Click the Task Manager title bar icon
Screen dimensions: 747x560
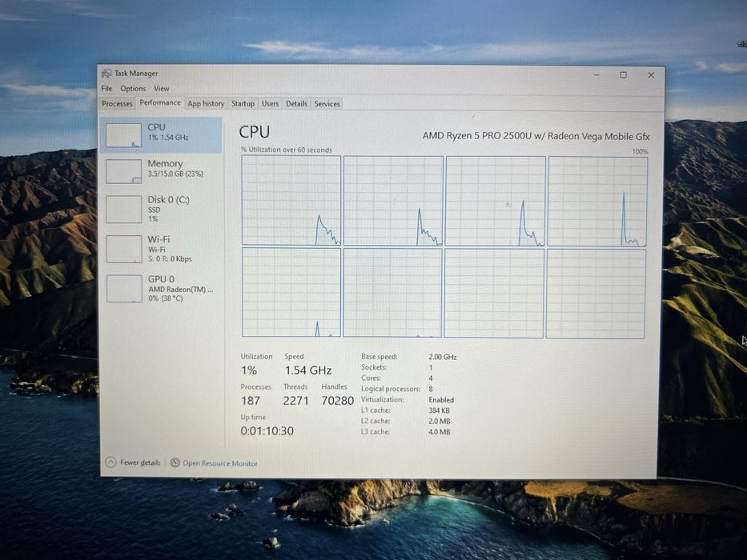106,74
